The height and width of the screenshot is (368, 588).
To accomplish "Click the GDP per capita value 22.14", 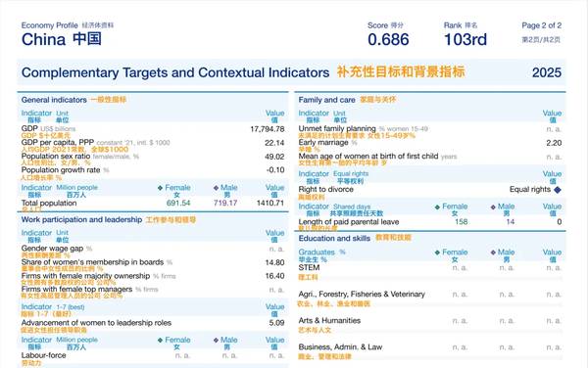I will click(x=274, y=143).
